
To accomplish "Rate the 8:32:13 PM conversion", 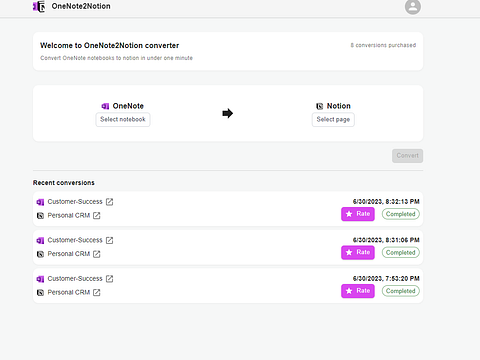I will tap(358, 214).
